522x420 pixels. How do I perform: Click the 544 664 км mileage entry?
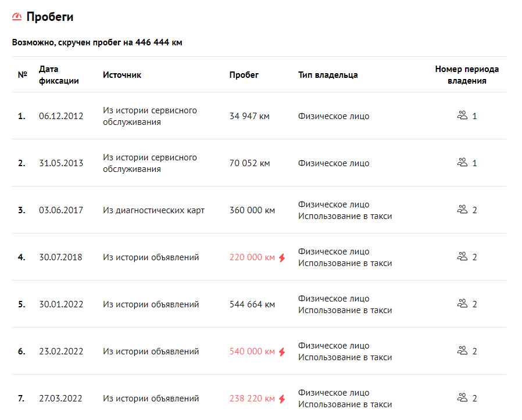[x=252, y=304]
